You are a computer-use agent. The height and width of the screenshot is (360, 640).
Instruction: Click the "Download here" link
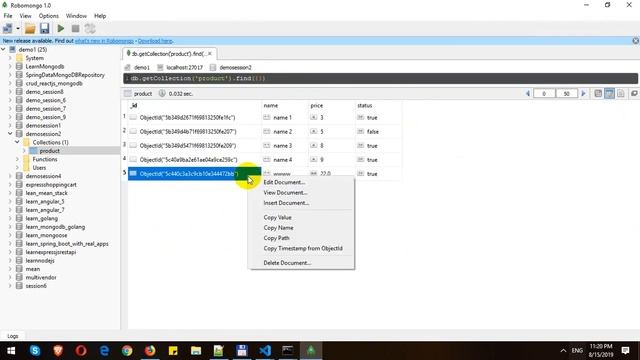pos(155,41)
